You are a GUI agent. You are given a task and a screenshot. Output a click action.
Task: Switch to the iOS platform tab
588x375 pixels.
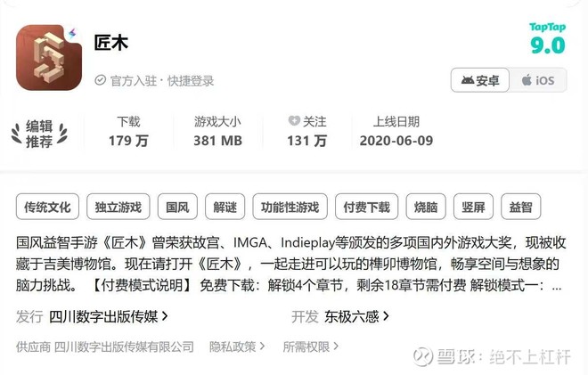pos(538,80)
